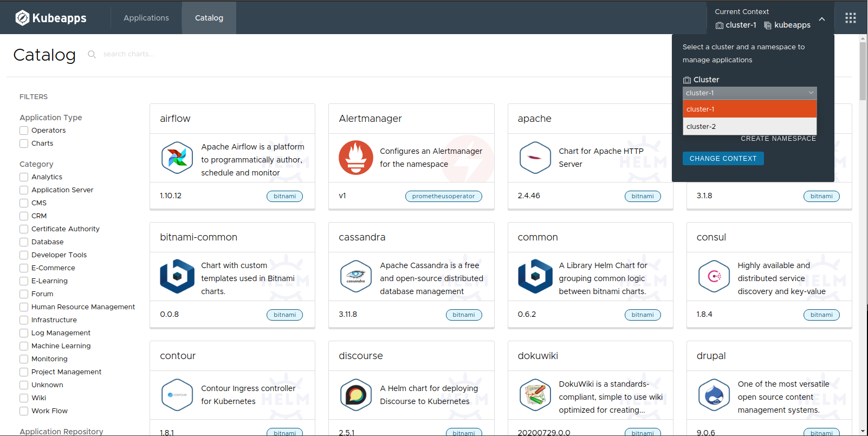Click the common chart Bitnami icon

(535, 276)
